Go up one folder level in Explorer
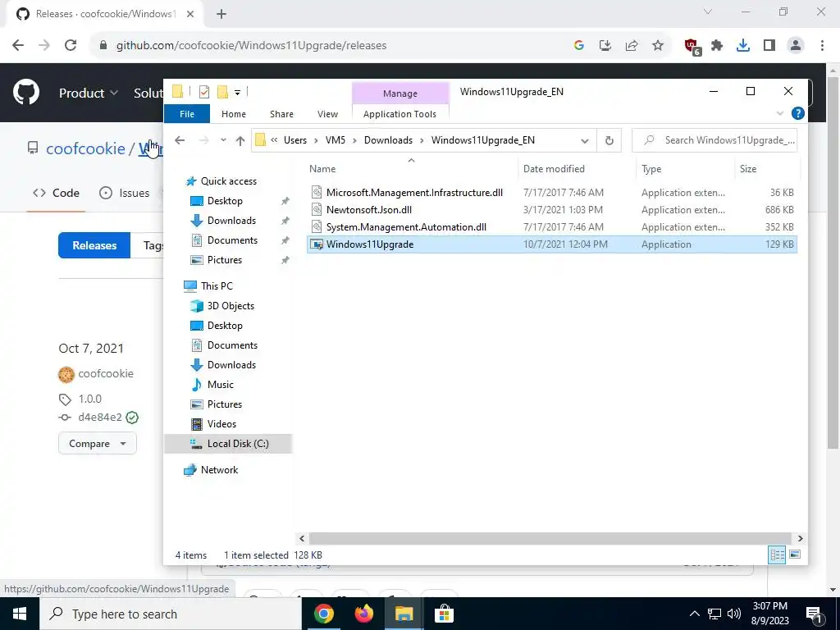Image resolution: width=840 pixels, height=630 pixels. [240, 140]
